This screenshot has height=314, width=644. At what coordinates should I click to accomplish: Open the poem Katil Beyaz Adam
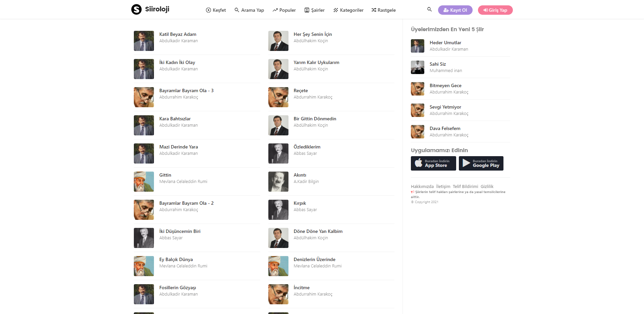click(178, 34)
